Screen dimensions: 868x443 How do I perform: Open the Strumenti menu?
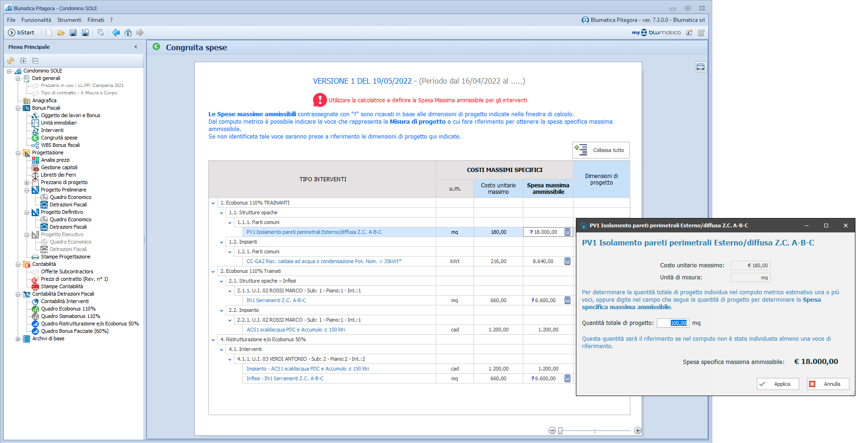69,20
